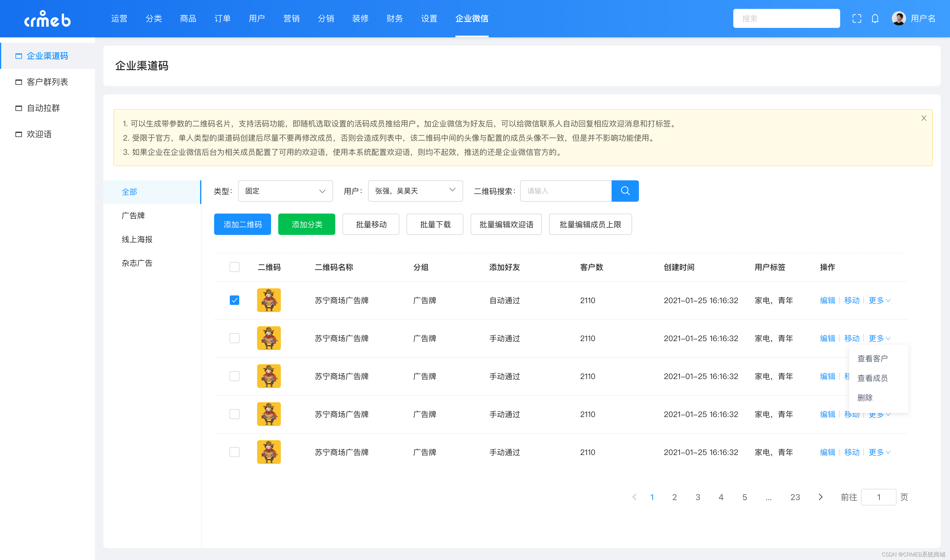
Task: Check the select-all checkbox in table header
Action: pos(235,267)
